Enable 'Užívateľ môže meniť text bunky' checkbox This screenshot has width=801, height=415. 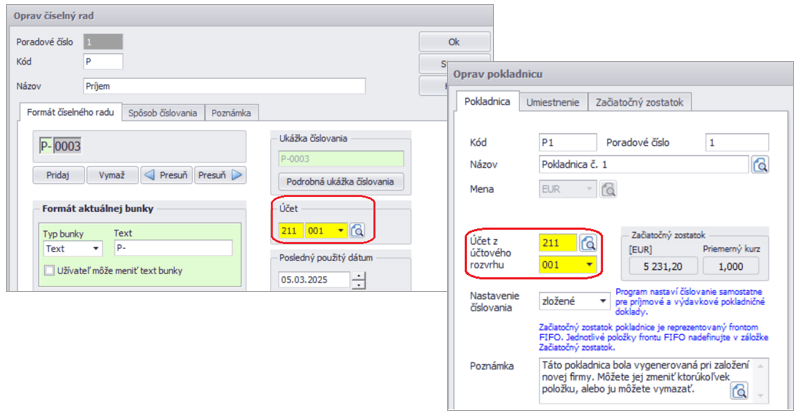[51, 270]
